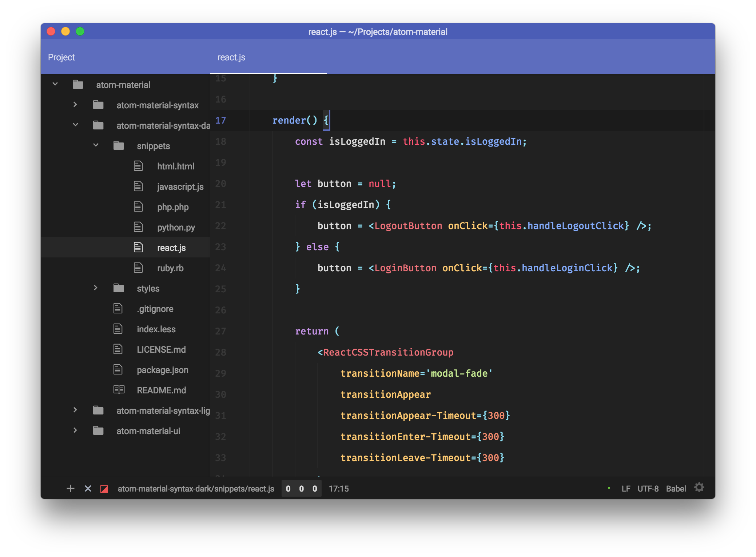Click the X icon in status bar
This screenshot has width=756, height=557.
(x=88, y=488)
